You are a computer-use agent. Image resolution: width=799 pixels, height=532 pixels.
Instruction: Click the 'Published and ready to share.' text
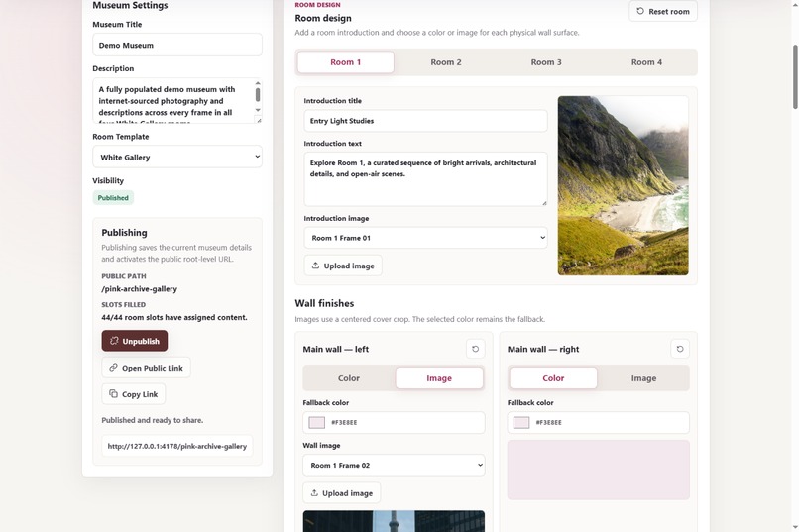(x=153, y=420)
